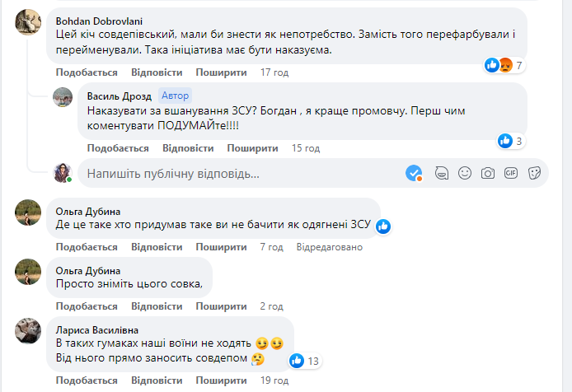Open the sticker picker in reply box
The image size is (572, 392).
pos(534,174)
